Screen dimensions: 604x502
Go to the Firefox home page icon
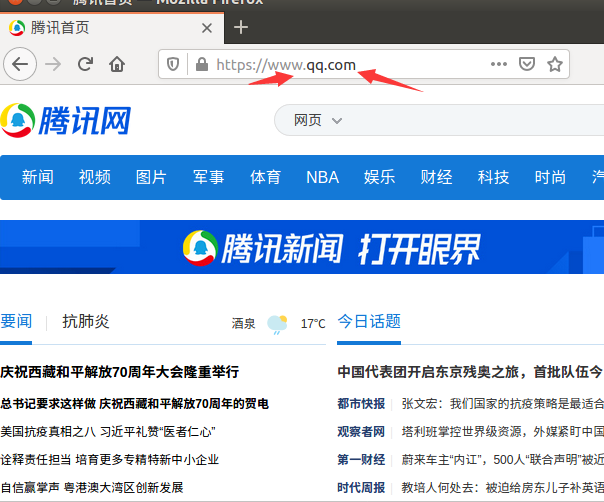[117, 64]
